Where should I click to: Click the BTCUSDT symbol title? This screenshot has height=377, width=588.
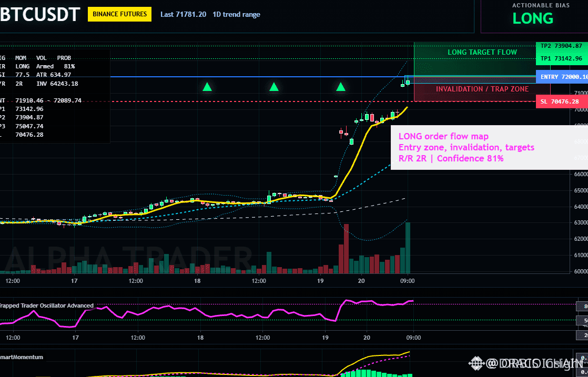(x=40, y=15)
